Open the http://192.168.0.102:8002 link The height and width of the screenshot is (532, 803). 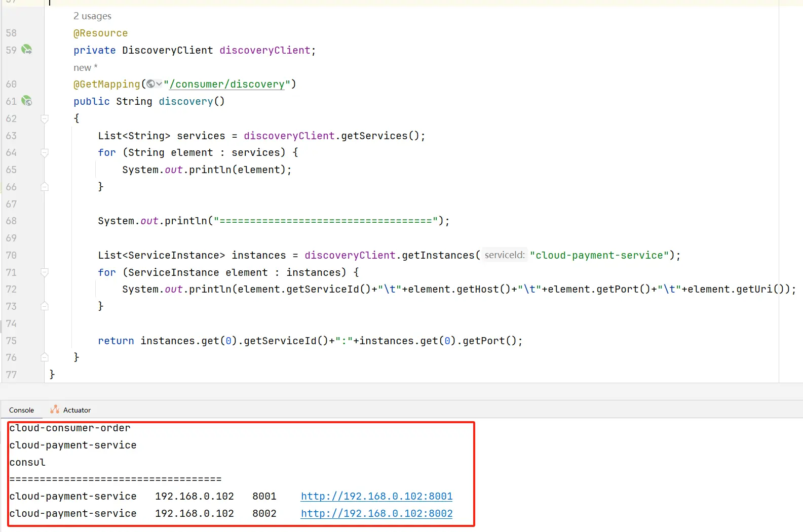pyautogui.click(x=376, y=513)
